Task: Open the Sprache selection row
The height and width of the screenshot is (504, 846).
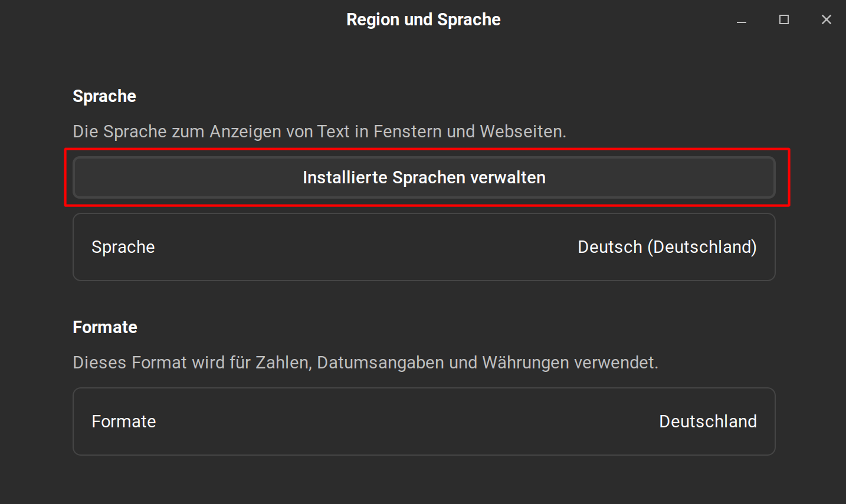Action: 424,247
